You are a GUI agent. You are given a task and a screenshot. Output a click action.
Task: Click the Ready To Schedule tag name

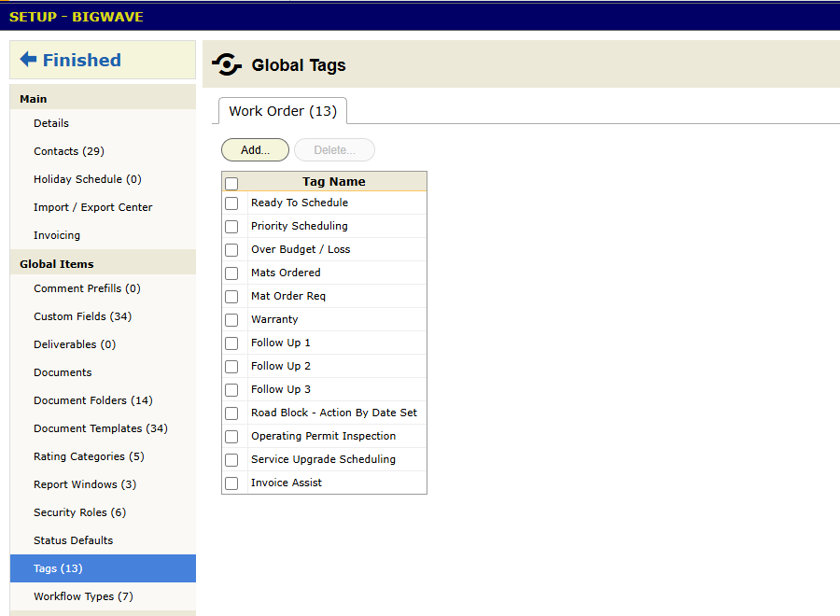(300, 203)
